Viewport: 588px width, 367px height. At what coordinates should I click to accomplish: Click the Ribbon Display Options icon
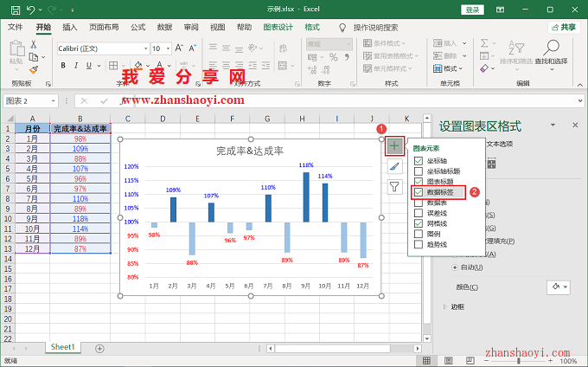501,10
